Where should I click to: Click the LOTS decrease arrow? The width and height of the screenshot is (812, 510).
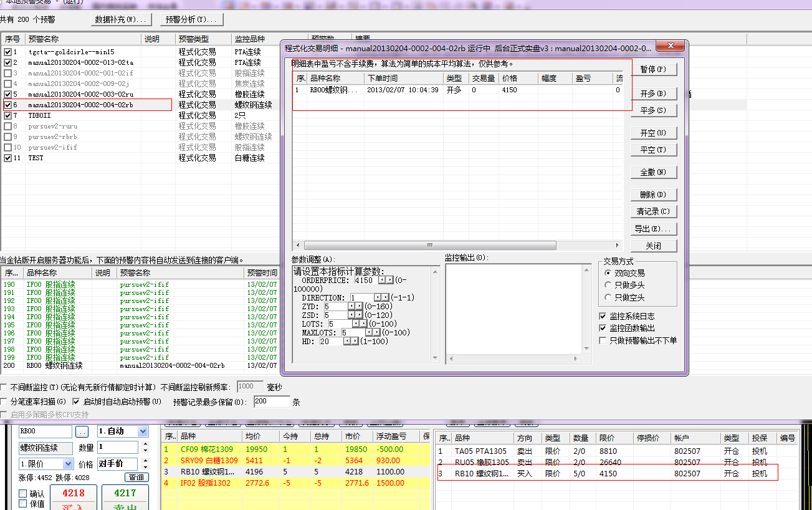tap(356, 324)
